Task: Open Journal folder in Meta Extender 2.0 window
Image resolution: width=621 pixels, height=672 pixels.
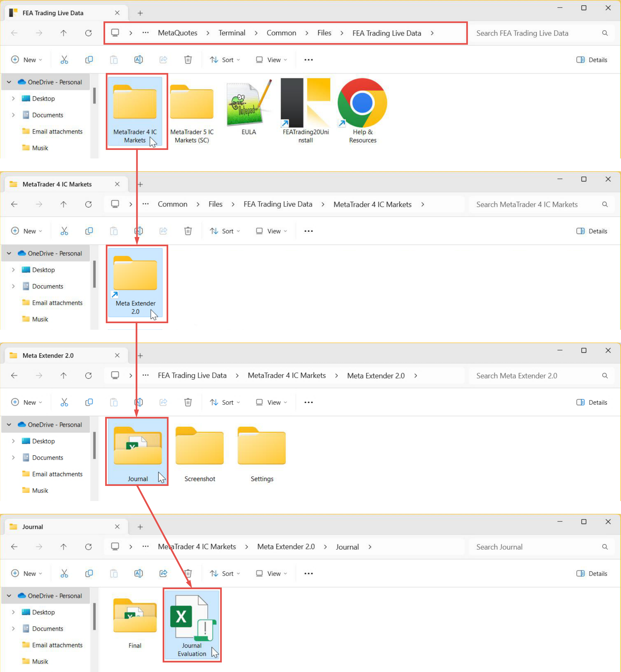Action: coord(137,451)
